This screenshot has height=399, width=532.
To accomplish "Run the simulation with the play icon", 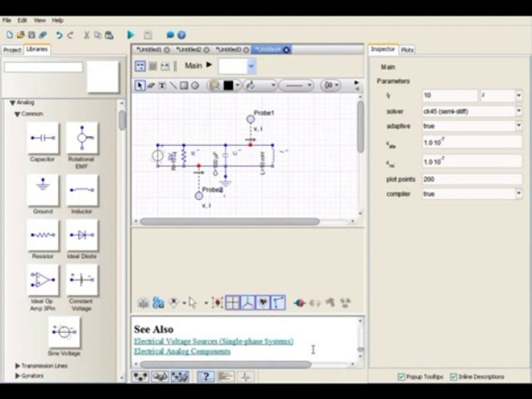I will pyautogui.click(x=131, y=34).
